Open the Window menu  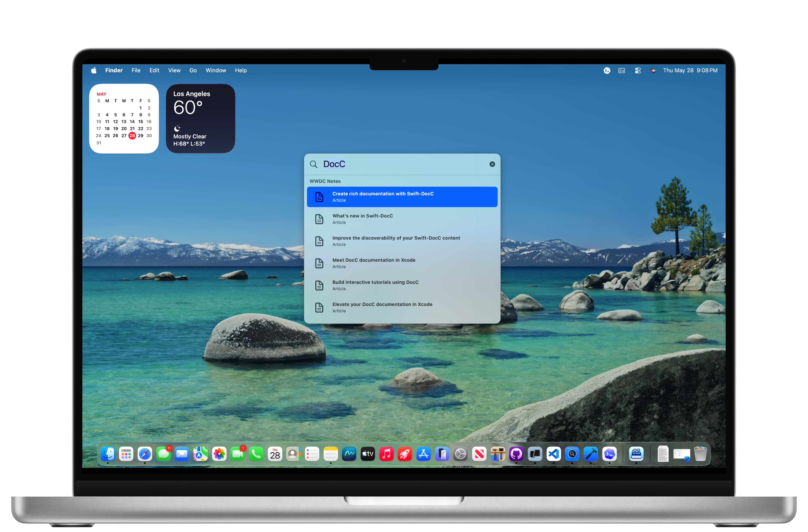pos(216,70)
